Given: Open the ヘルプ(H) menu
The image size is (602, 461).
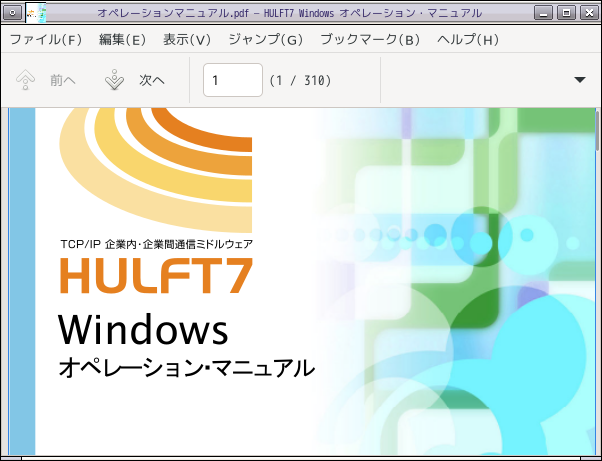Looking at the screenshot, I should pos(468,40).
